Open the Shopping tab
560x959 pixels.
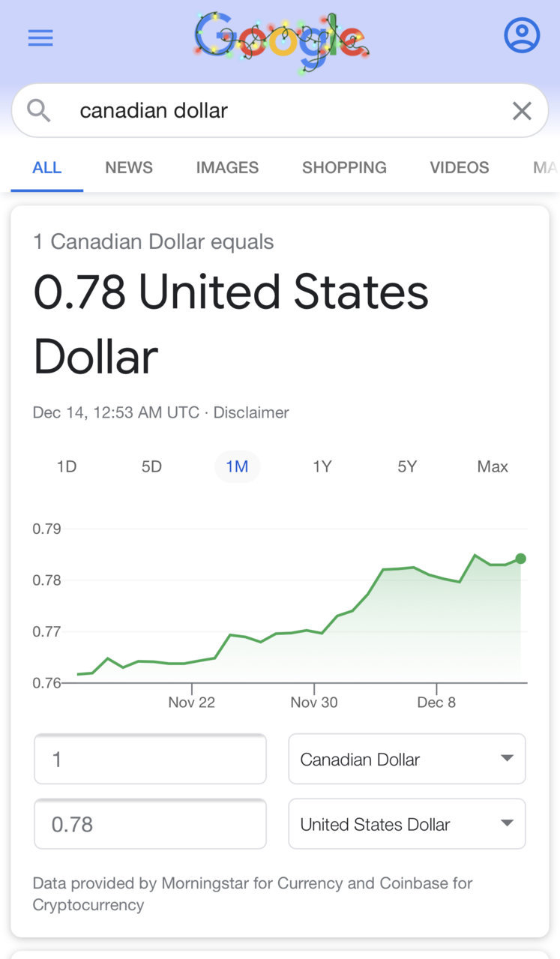point(344,168)
